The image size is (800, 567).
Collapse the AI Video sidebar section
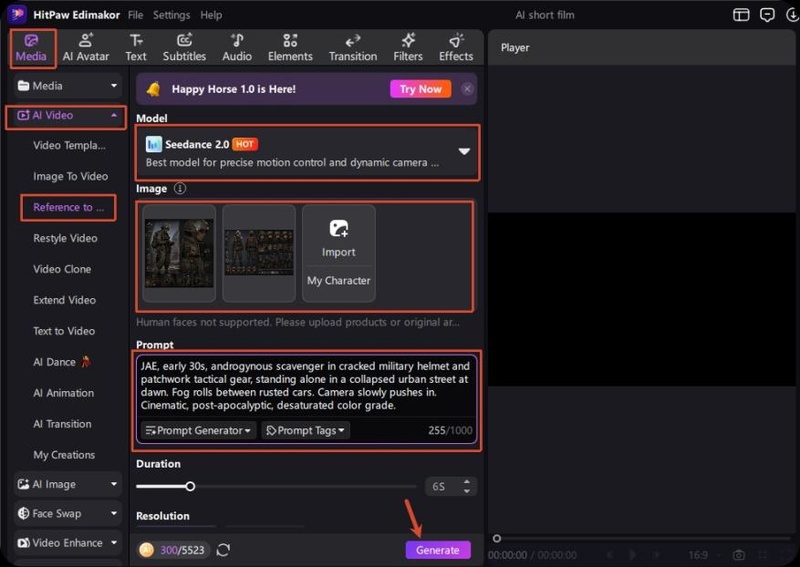(x=67, y=115)
